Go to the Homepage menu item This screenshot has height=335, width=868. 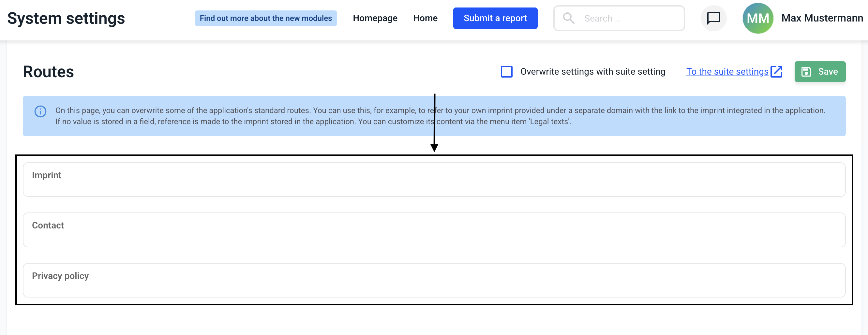tap(375, 18)
